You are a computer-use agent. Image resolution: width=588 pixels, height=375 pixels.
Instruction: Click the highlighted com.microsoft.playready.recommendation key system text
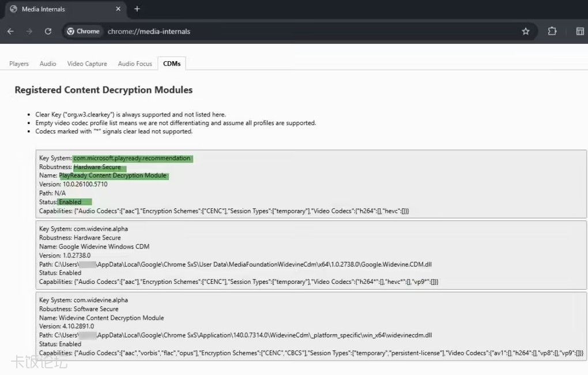tap(131, 158)
